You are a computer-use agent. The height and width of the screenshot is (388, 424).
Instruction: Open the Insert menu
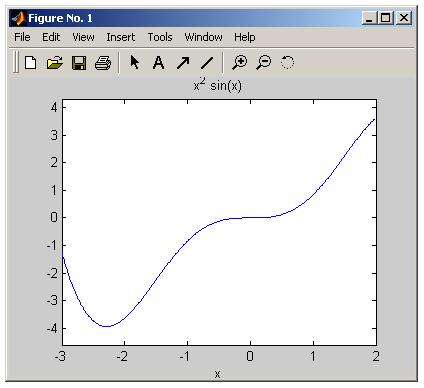[x=121, y=37]
